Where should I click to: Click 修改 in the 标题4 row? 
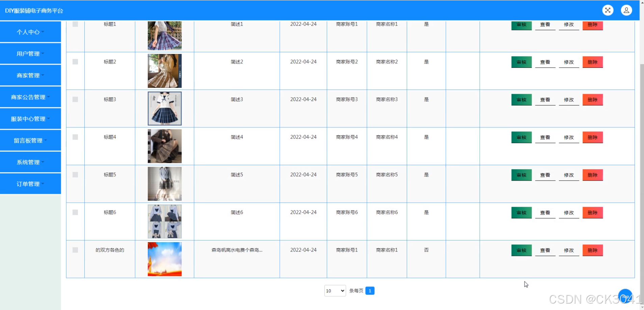point(569,137)
